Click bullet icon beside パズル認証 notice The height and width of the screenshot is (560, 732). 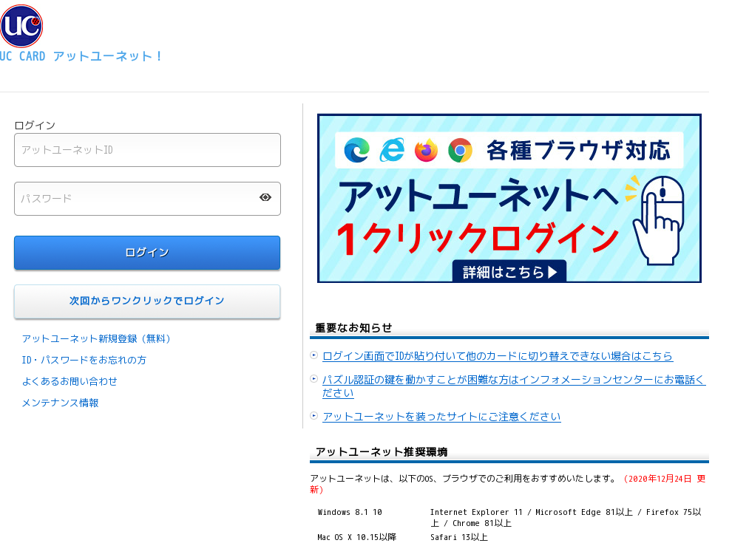314,378
